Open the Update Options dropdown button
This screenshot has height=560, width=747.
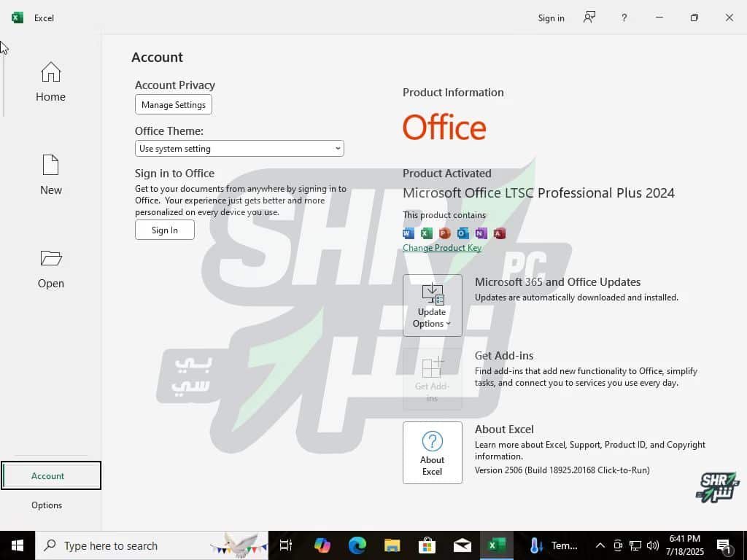(x=432, y=306)
